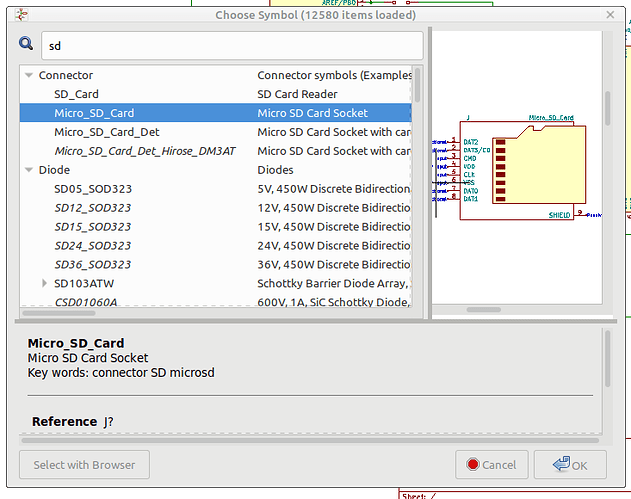Select the SD15_SOD323 diode
Image resolution: width=631 pixels, height=499 pixels.
tap(216, 227)
